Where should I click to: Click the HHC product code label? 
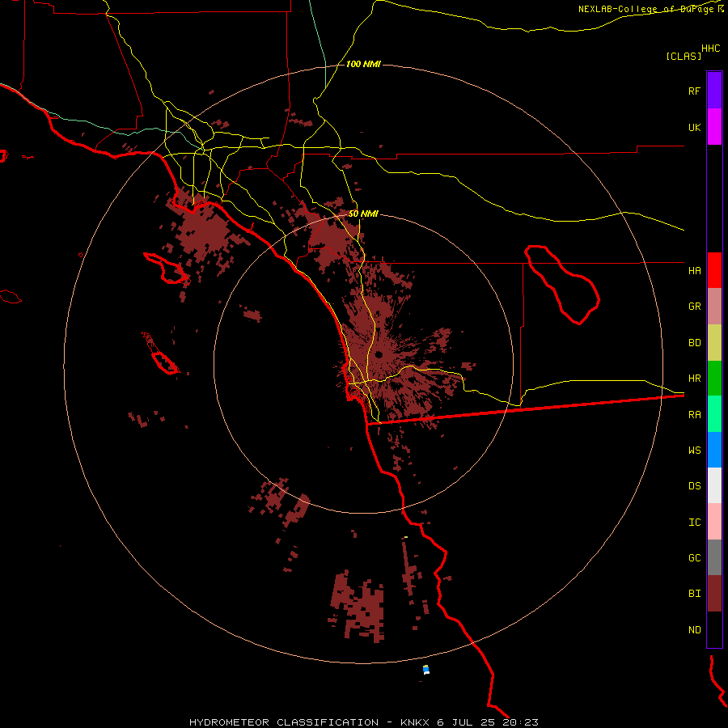711,49
